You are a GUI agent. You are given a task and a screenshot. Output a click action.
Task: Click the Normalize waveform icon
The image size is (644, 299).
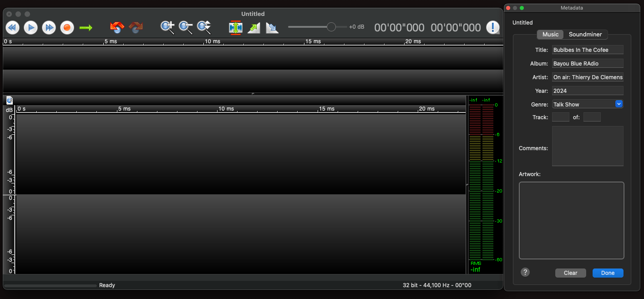235,28
